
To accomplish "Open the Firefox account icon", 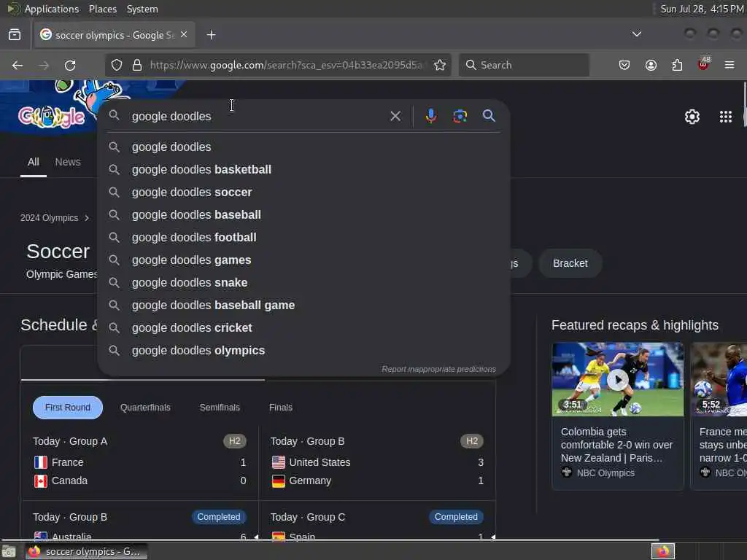I will click(x=651, y=65).
